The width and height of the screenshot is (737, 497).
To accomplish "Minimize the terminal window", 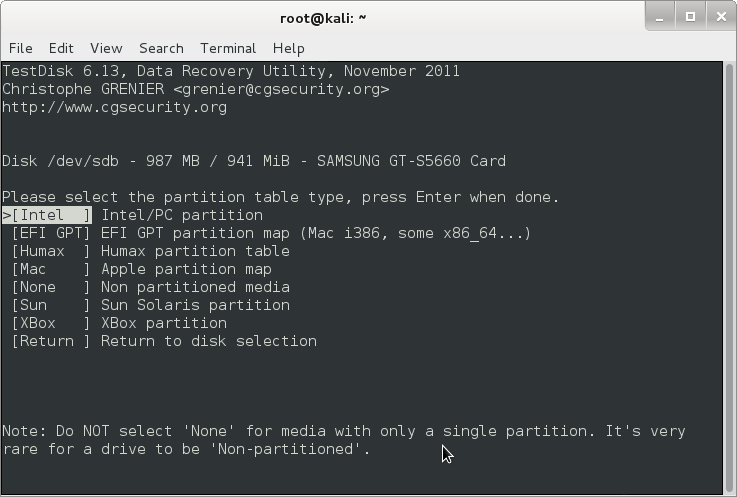I will (x=660, y=17).
